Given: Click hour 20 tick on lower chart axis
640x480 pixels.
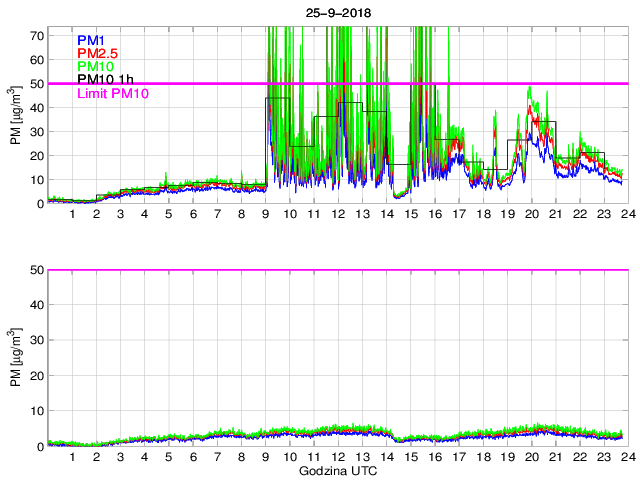Looking at the screenshot, I should coord(531,457).
